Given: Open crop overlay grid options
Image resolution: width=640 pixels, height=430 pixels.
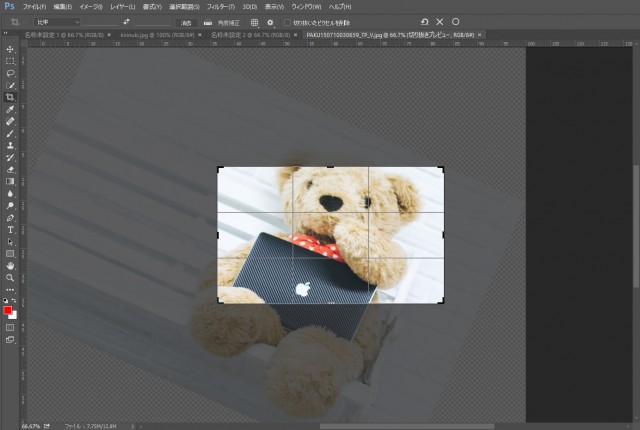Looking at the screenshot, I should [x=254, y=21].
